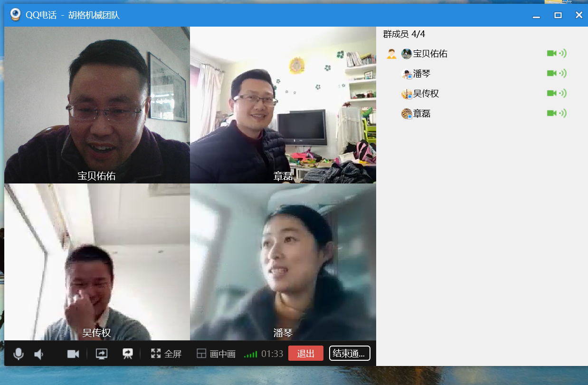This screenshot has width=588, height=385.
Task: Click the QQ电话 webcam logo in title bar
Action: pos(16,15)
